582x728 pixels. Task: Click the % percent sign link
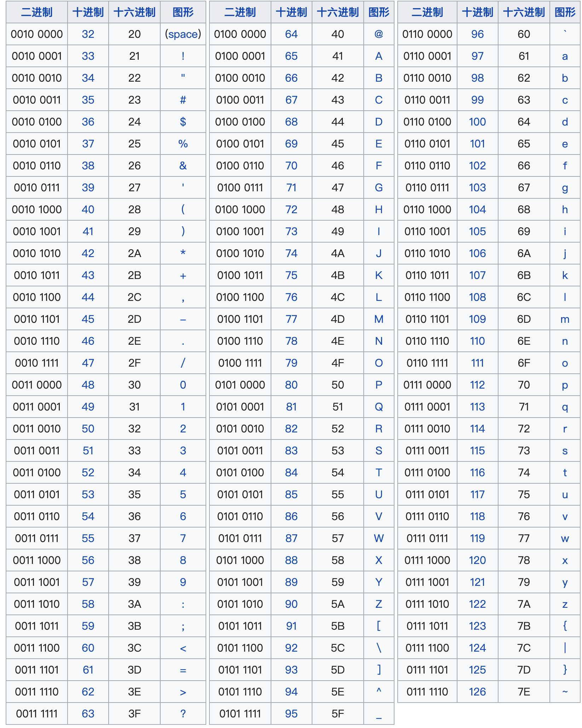183,144
